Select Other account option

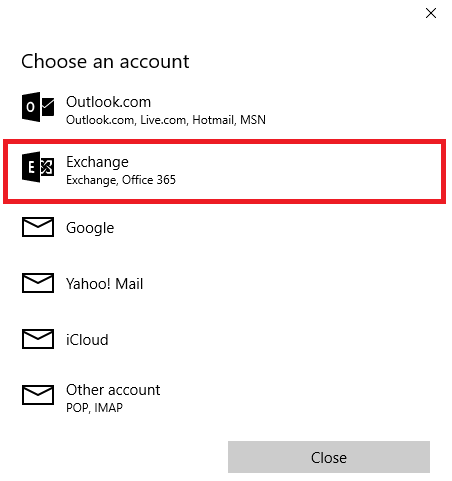tap(224, 398)
